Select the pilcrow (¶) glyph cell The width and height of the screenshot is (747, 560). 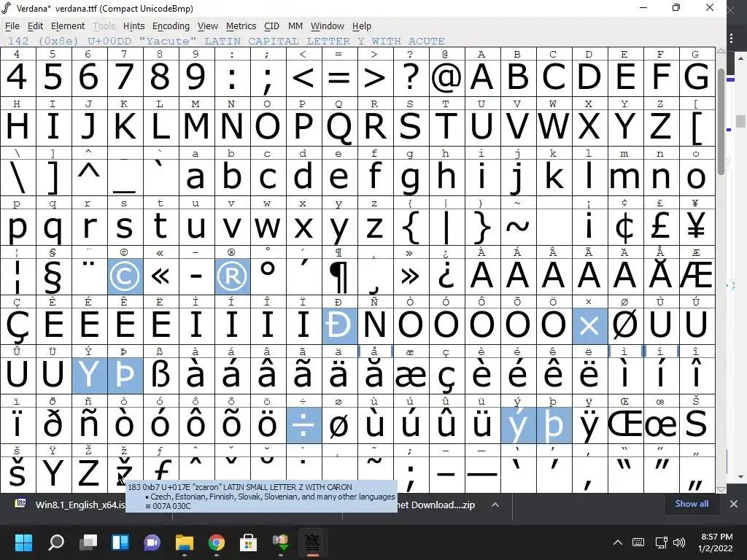(340, 276)
